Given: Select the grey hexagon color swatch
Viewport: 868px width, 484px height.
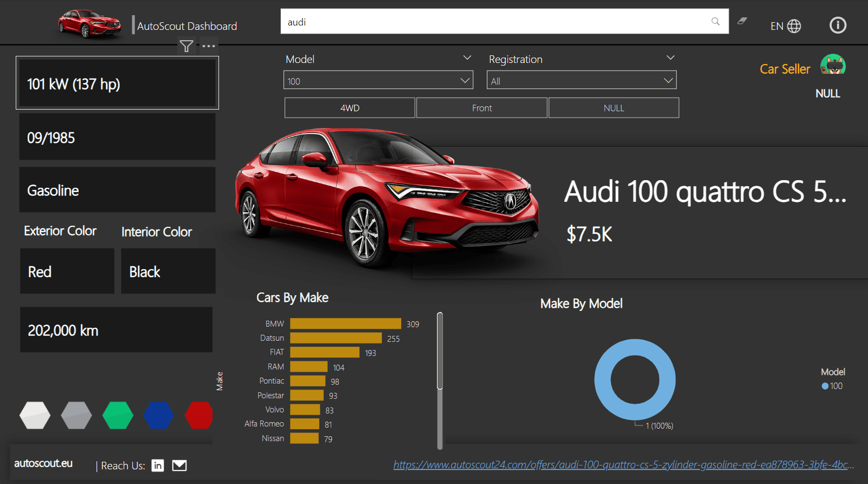Looking at the screenshot, I should (76, 415).
